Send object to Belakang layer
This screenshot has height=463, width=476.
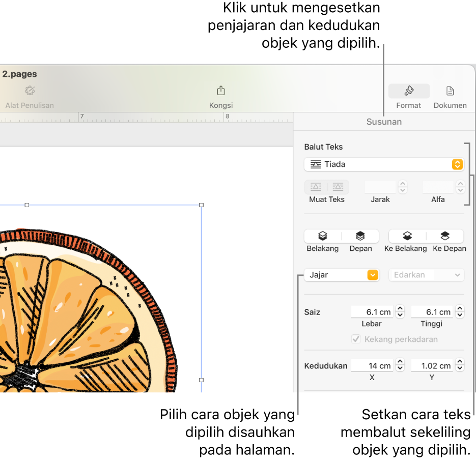pos(323,236)
